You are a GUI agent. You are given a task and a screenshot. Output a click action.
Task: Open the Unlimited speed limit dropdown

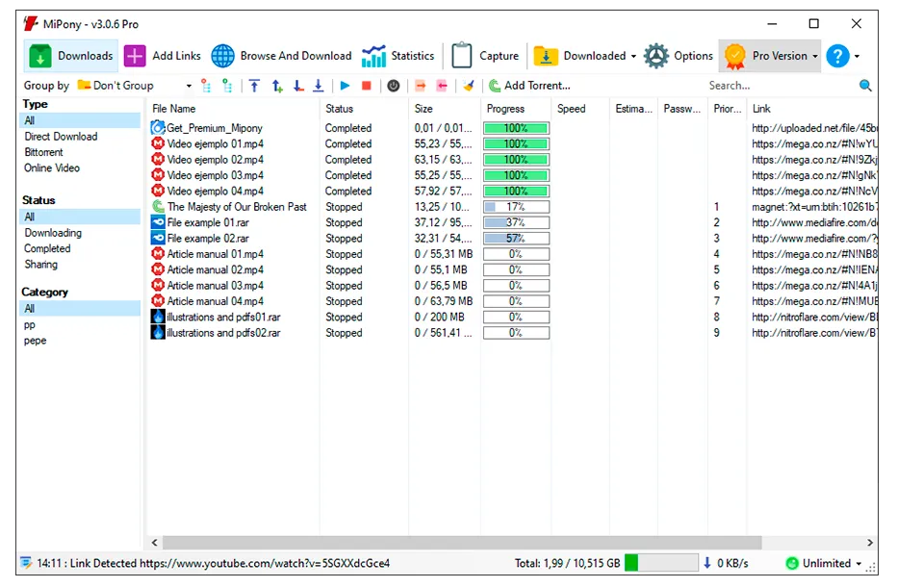(824, 563)
